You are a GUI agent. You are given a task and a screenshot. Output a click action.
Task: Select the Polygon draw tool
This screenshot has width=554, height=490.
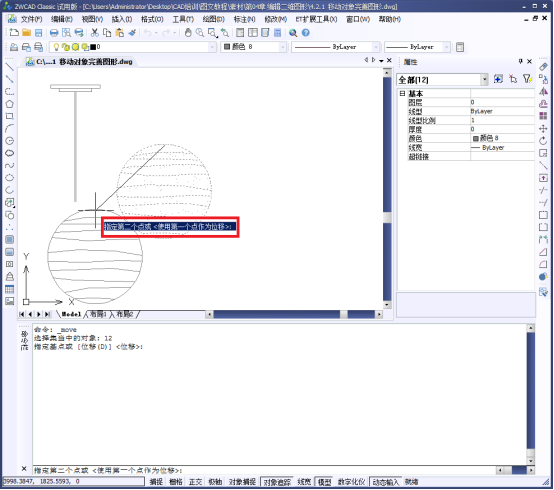(x=10, y=104)
